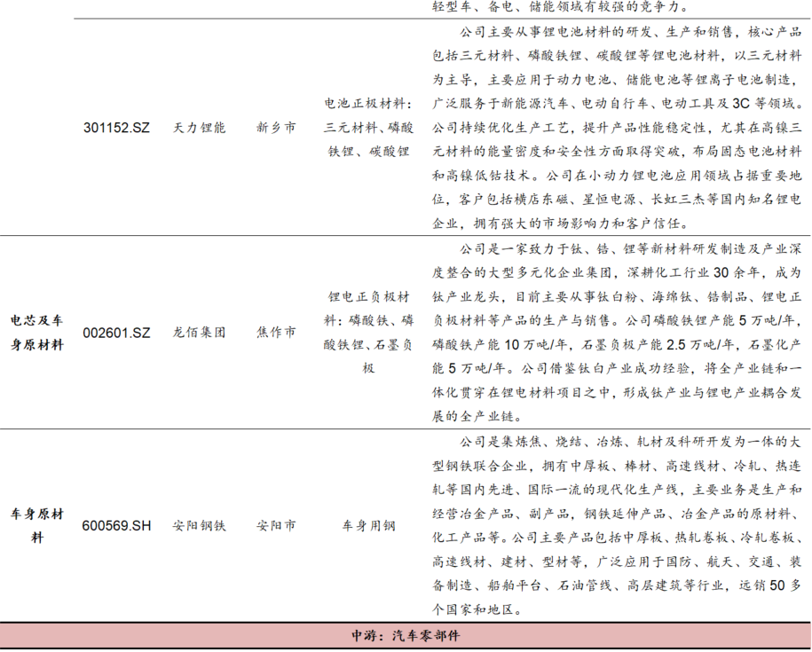812x652 pixels.
Task: Select stock code 002601.SZ
Action: (x=116, y=332)
